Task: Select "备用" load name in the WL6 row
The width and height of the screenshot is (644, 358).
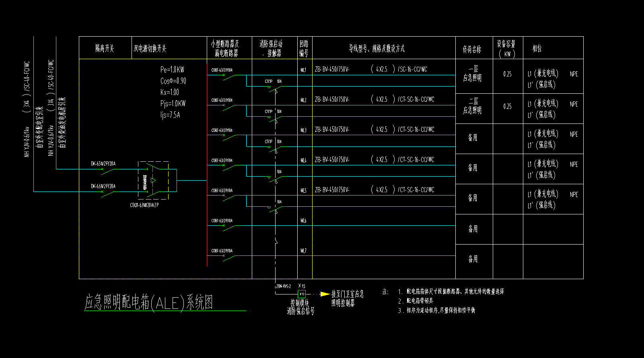Action: [473, 229]
